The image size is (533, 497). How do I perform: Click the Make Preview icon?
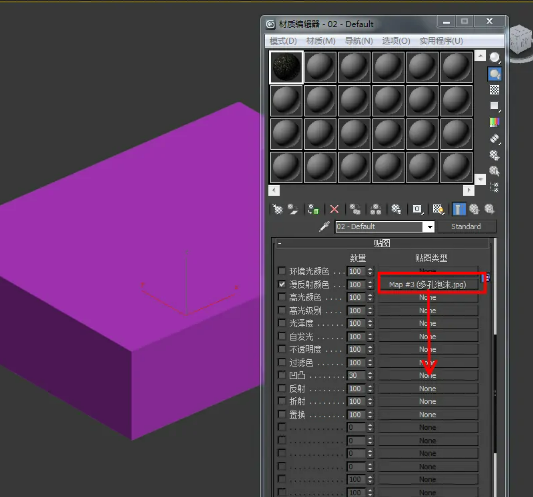[x=495, y=139]
